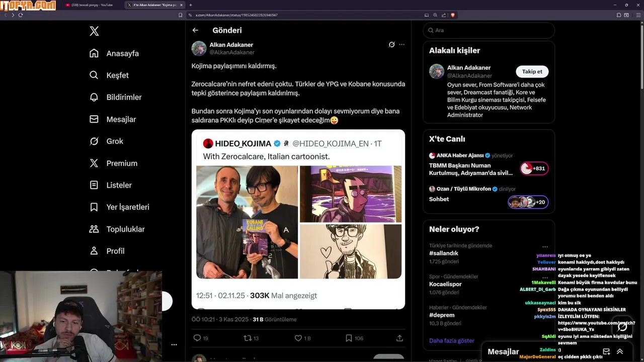This screenshot has height=362, width=644.
Task: Click the floating Grok button
Action: pyautogui.click(x=622, y=327)
